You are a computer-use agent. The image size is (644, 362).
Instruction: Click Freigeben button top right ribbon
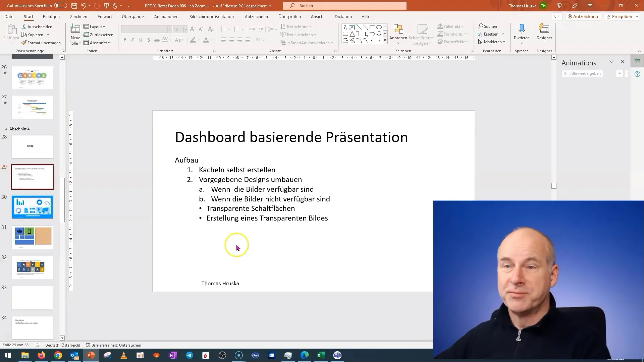(x=622, y=16)
